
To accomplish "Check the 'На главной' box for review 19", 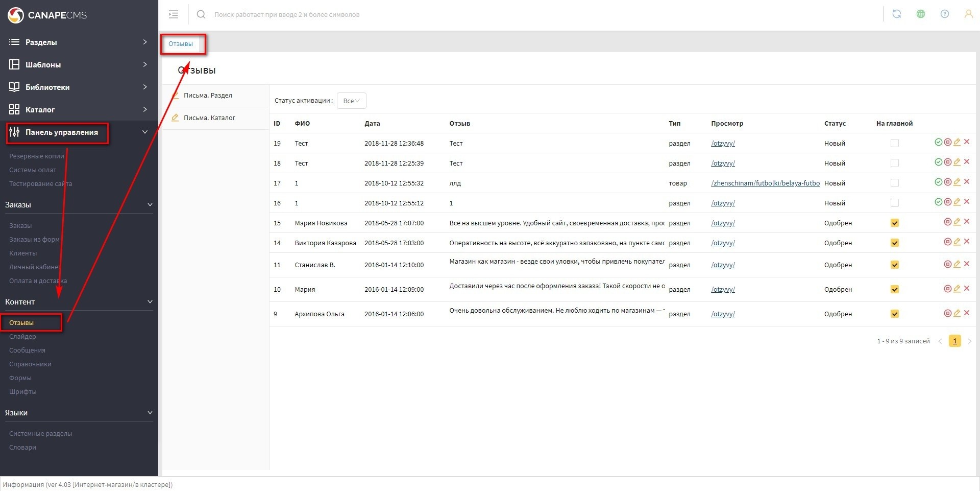I will pyautogui.click(x=894, y=144).
